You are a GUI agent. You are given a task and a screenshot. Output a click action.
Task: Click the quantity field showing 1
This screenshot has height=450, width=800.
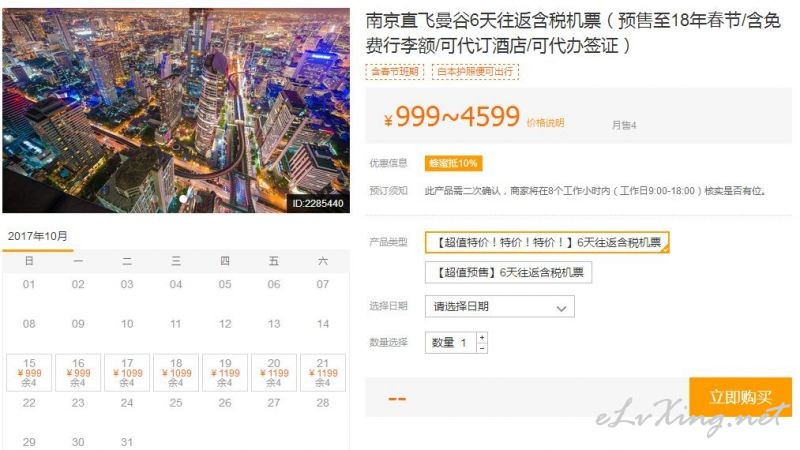click(452, 343)
